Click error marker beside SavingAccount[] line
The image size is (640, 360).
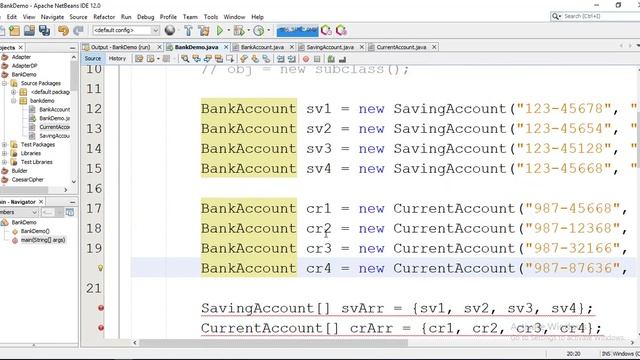(100, 308)
